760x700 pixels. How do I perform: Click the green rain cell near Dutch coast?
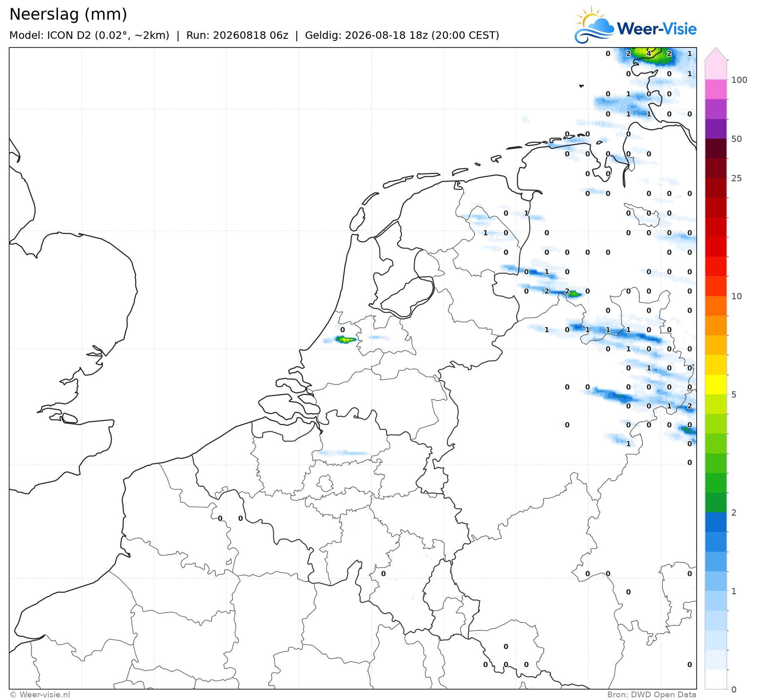tap(345, 340)
